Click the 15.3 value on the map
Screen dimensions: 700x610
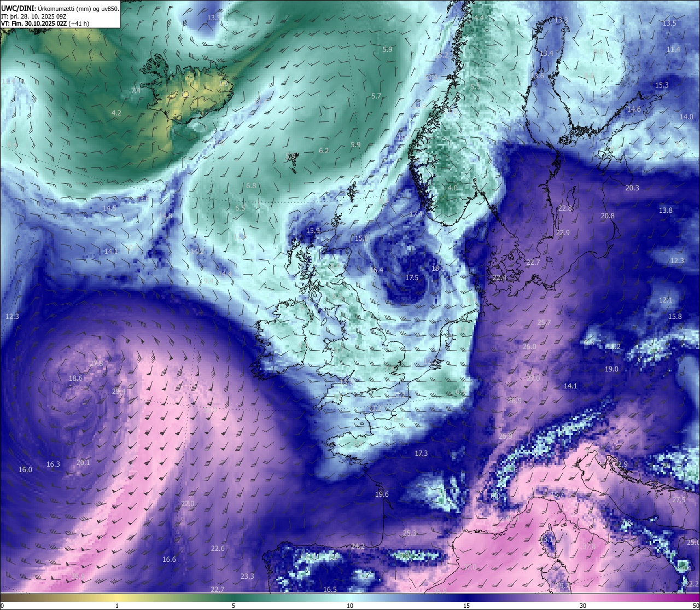tap(662, 85)
